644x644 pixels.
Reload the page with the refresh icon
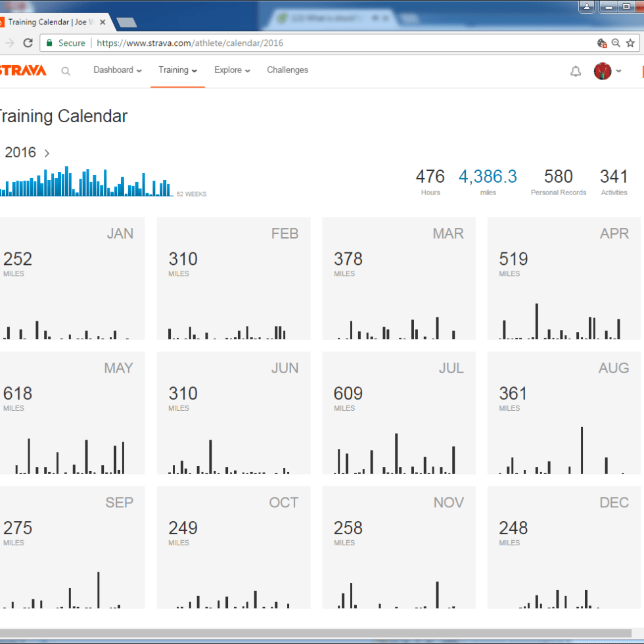point(28,43)
